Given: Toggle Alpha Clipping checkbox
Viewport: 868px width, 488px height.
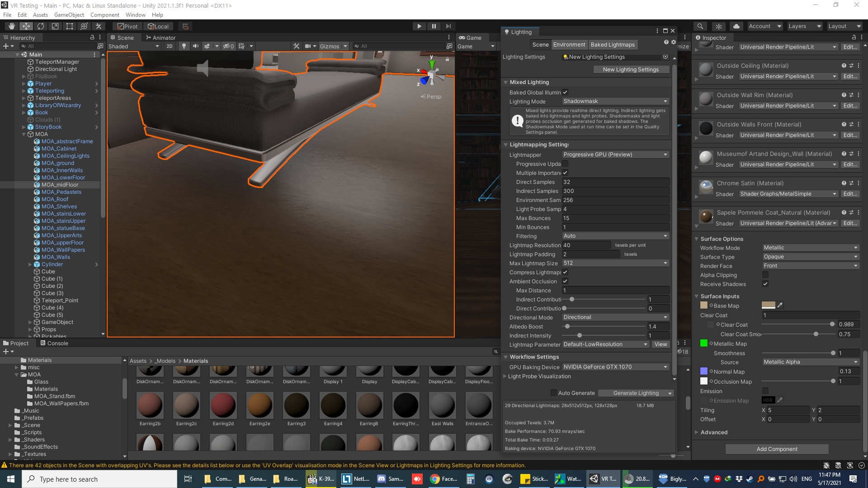Looking at the screenshot, I should [765, 275].
